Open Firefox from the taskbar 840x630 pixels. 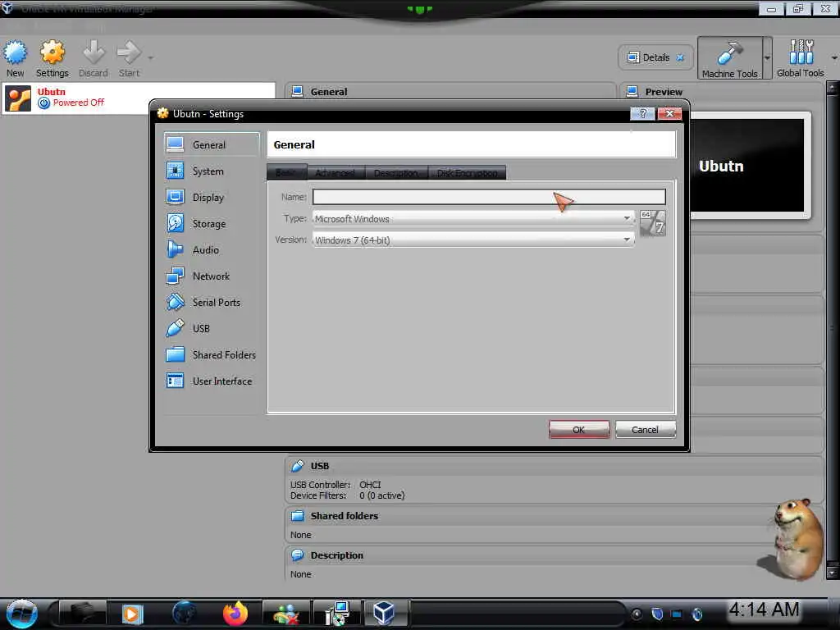(x=235, y=614)
